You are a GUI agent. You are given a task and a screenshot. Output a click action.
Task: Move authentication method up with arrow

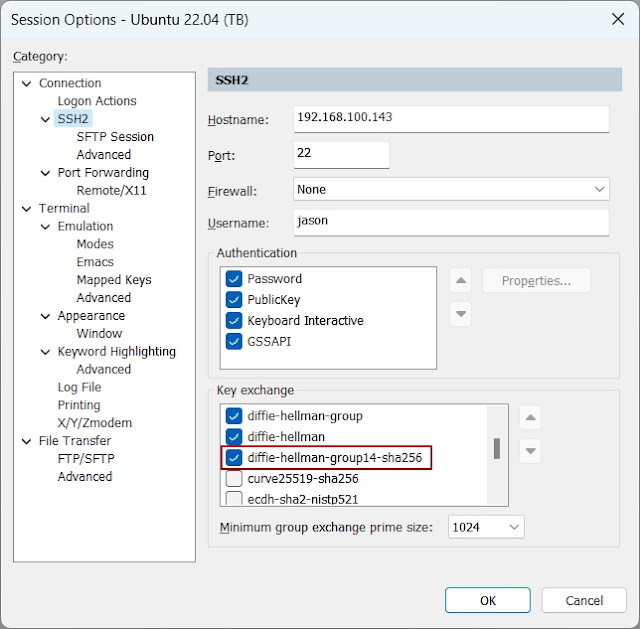tap(460, 280)
